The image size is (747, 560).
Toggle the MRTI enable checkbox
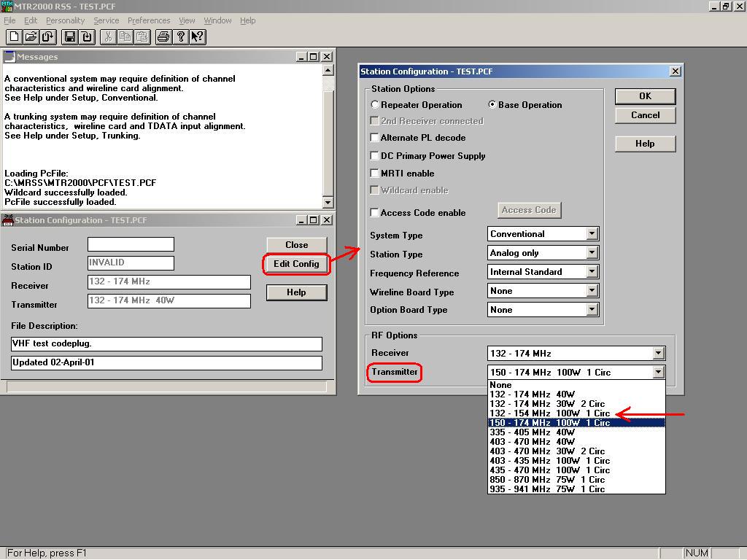(x=375, y=174)
